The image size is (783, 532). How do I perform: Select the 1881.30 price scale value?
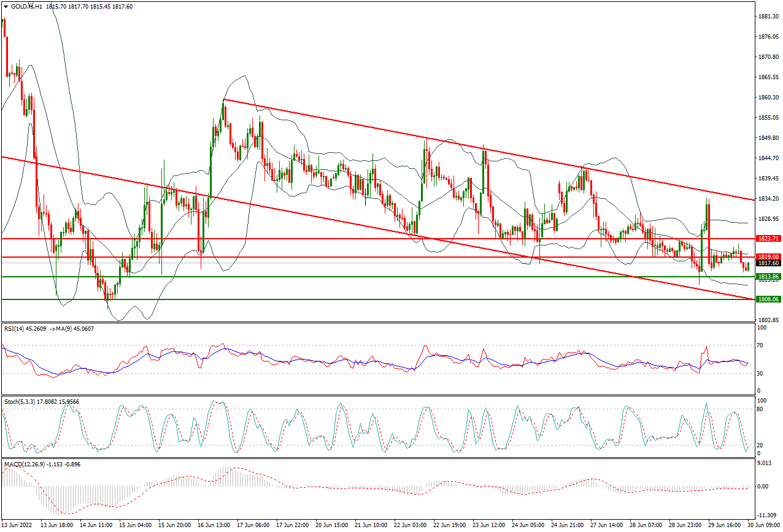click(768, 17)
